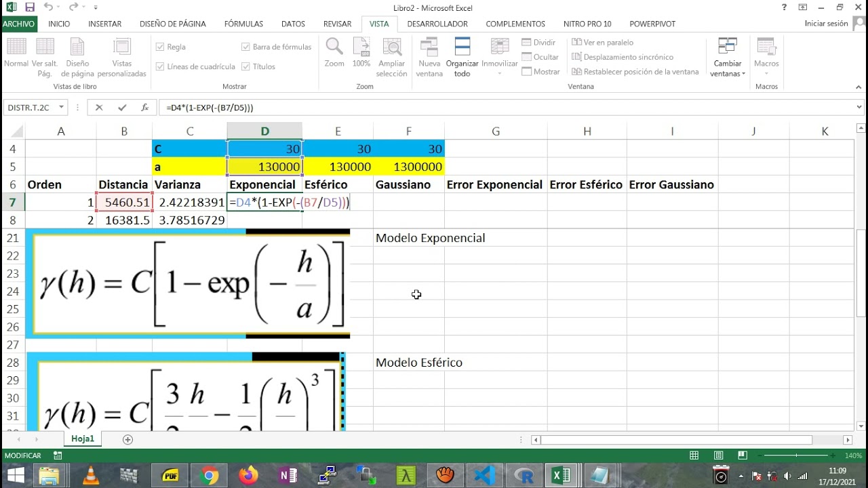
Task: Click the Undo arrow icon
Action: coord(48,7)
